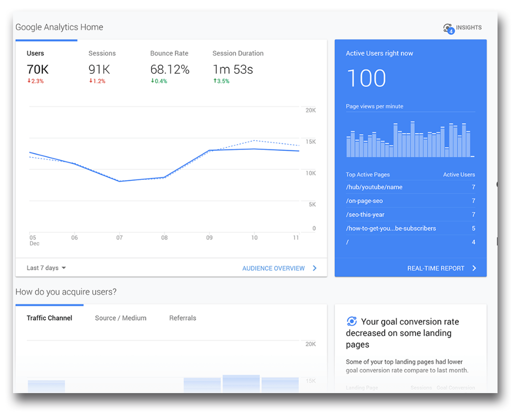The height and width of the screenshot is (420, 513).
Task: Click the /on-page-seo active page row
Action: click(x=411, y=201)
